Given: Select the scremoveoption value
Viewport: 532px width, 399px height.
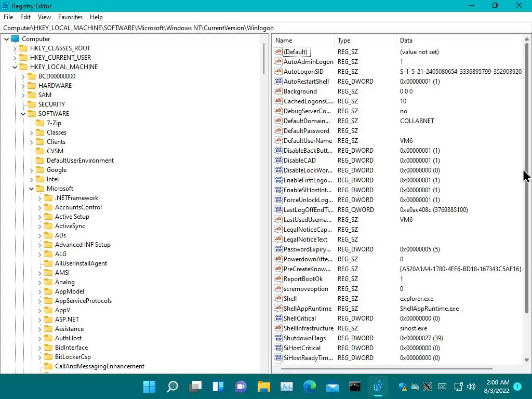Looking at the screenshot, I should (305, 289).
